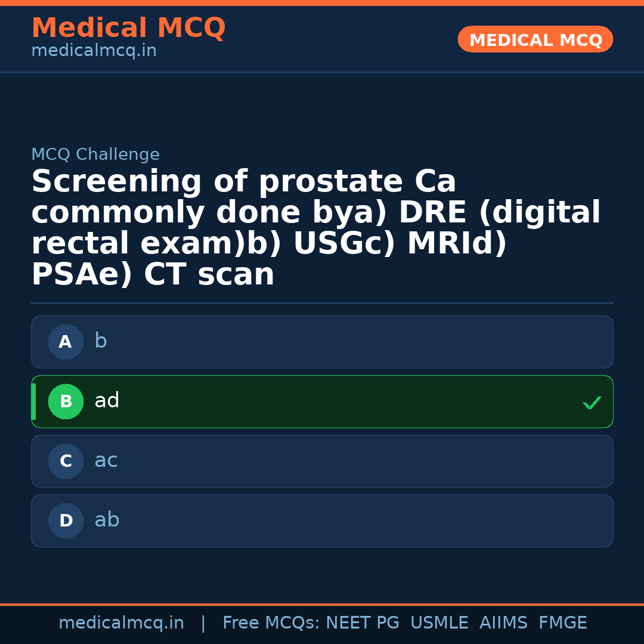
Task: Select answer option 'ac'
Action: pos(322,462)
